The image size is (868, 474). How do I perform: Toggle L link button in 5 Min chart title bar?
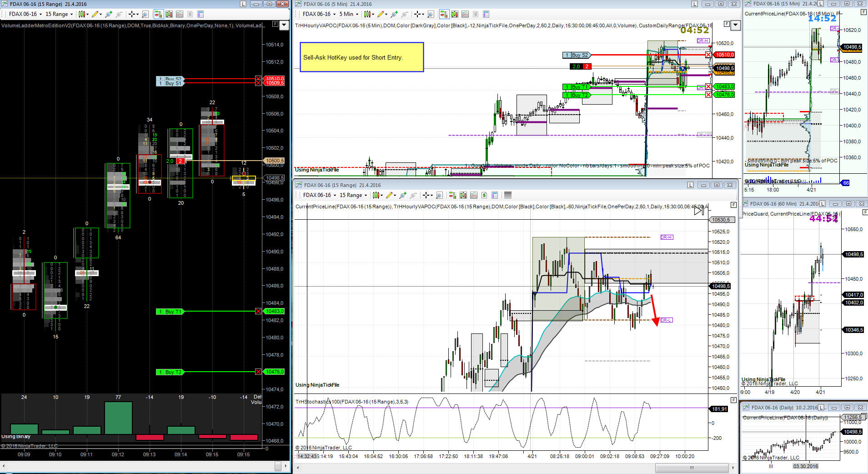[x=695, y=4]
